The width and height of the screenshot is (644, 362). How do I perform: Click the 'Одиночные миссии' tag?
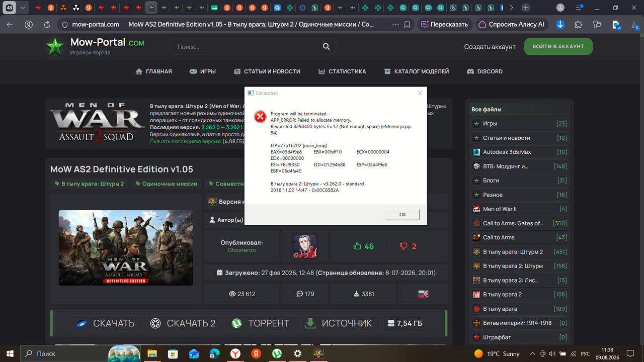166,184
